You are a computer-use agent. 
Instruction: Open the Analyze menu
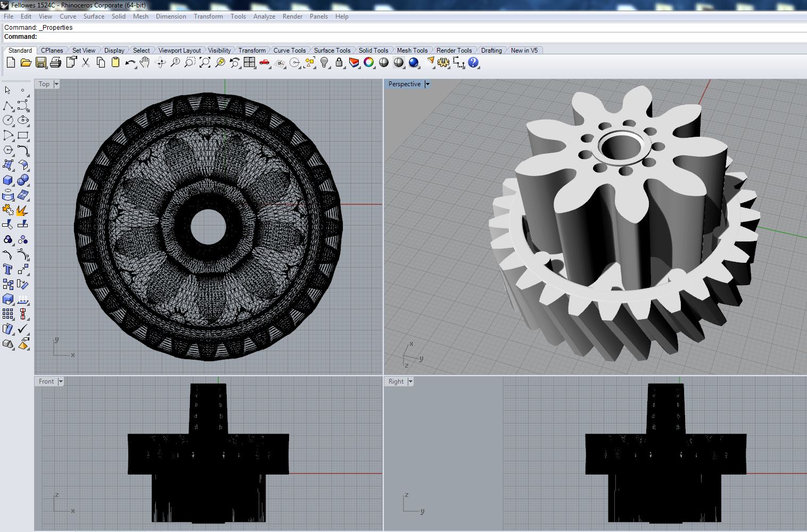264,16
